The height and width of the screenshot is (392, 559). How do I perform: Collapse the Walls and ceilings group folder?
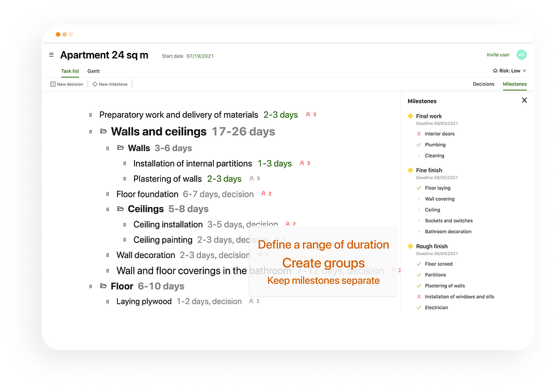point(103,131)
